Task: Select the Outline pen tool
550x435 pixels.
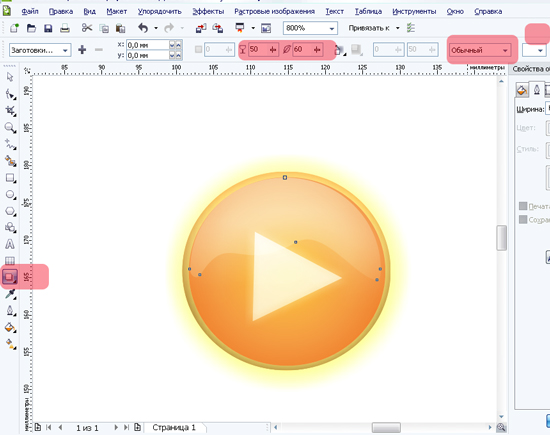Action: 10,311
